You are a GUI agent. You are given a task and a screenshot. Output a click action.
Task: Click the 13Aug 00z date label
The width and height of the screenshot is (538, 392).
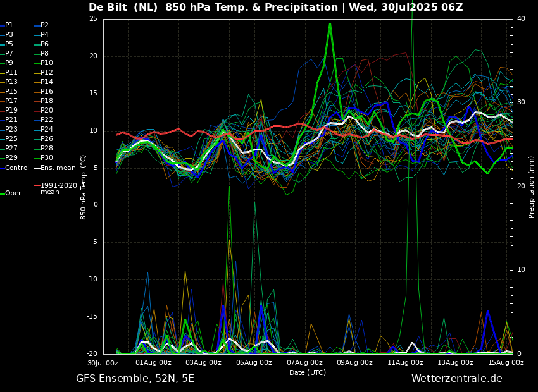tap(456, 362)
